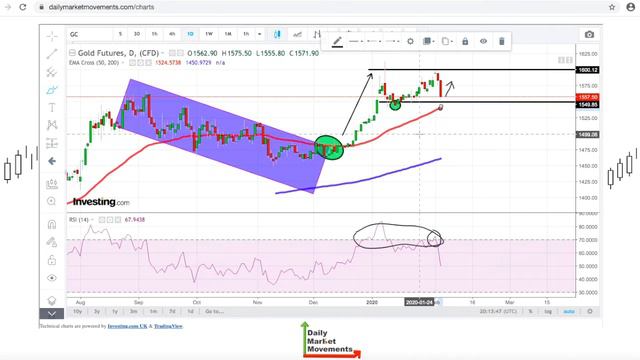Open the line thickness dropdown
The image size is (640, 360).
coord(356,41)
